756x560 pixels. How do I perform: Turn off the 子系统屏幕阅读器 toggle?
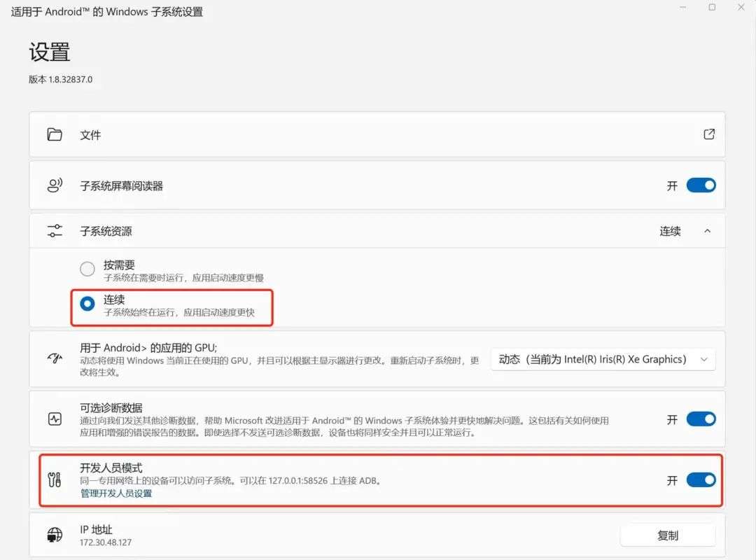[701, 185]
